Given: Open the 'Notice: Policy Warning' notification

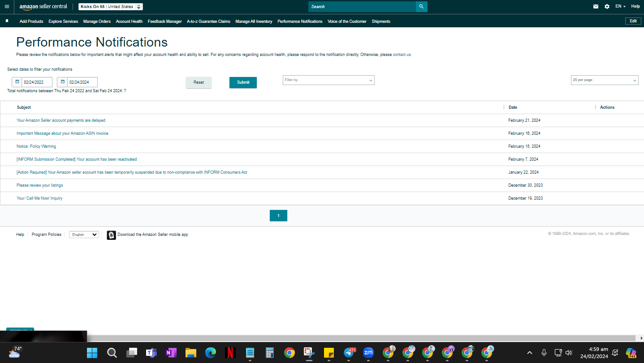Looking at the screenshot, I should (x=36, y=146).
